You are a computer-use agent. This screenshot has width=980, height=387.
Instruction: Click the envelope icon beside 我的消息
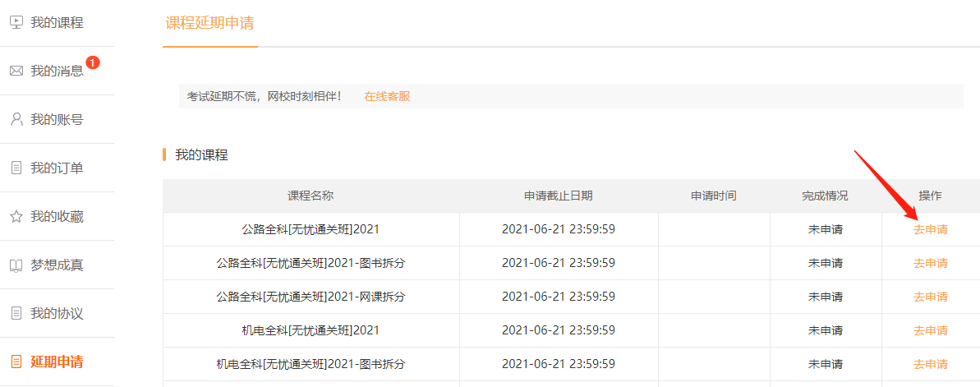16,71
